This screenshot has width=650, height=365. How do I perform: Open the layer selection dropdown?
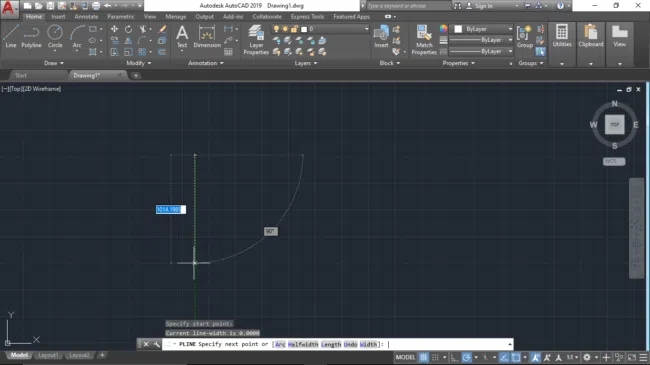tap(319, 29)
